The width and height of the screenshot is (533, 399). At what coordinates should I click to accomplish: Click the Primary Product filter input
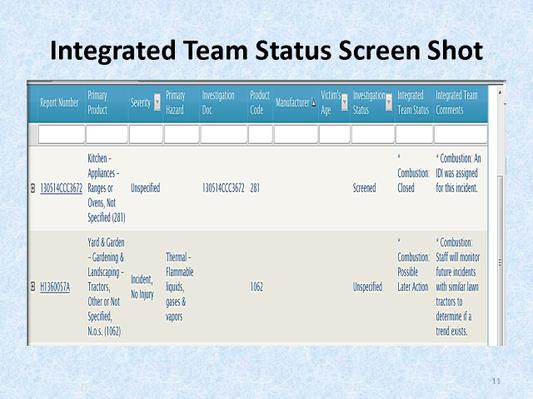click(x=107, y=134)
